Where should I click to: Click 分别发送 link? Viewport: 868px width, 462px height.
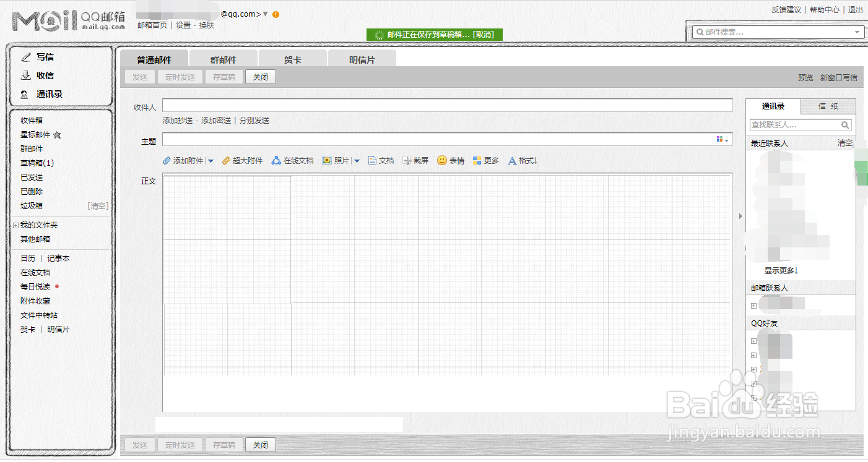tap(254, 121)
